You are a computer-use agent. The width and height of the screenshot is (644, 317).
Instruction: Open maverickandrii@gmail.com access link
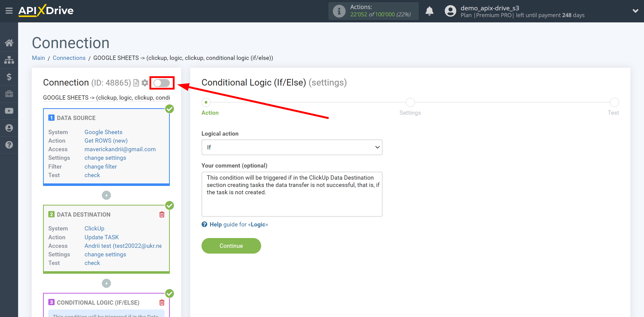(120, 149)
